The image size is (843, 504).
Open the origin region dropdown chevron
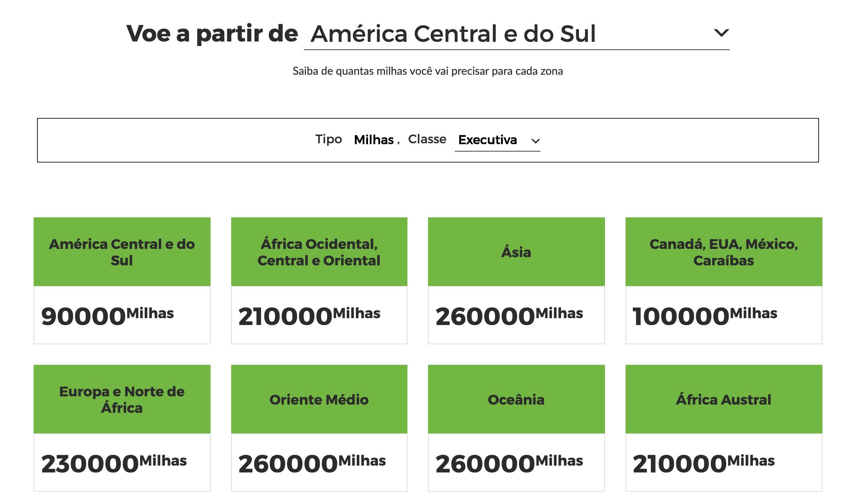point(721,33)
